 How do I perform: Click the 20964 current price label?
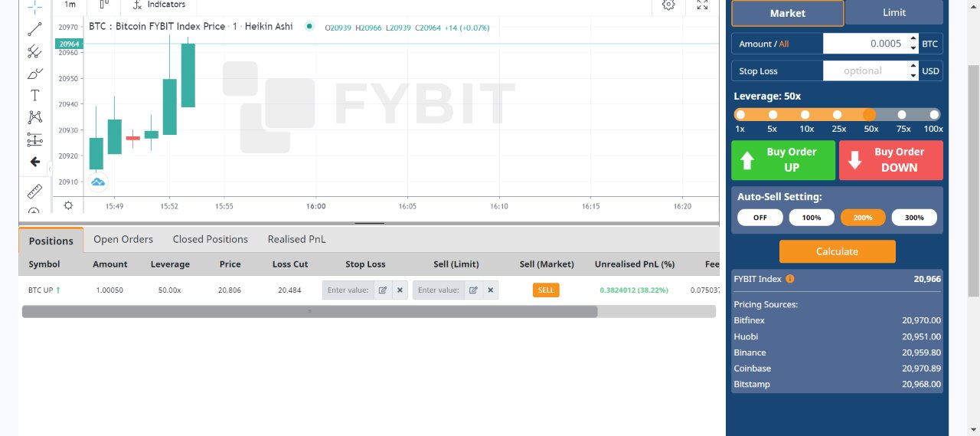[x=69, y=44]
